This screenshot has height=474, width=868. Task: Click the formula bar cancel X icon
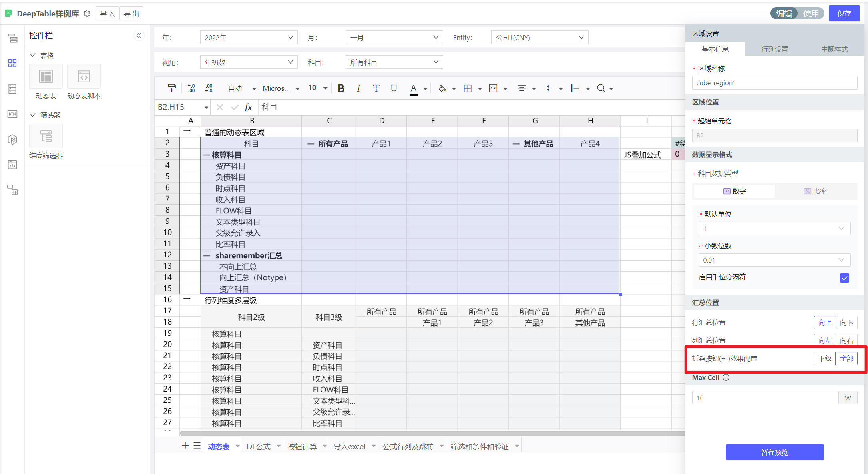point(219,107)
